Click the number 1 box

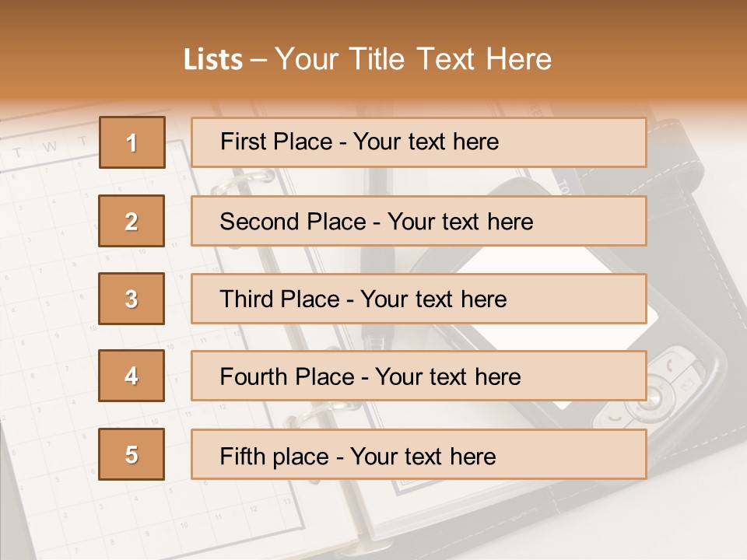[x=132, y=142]
